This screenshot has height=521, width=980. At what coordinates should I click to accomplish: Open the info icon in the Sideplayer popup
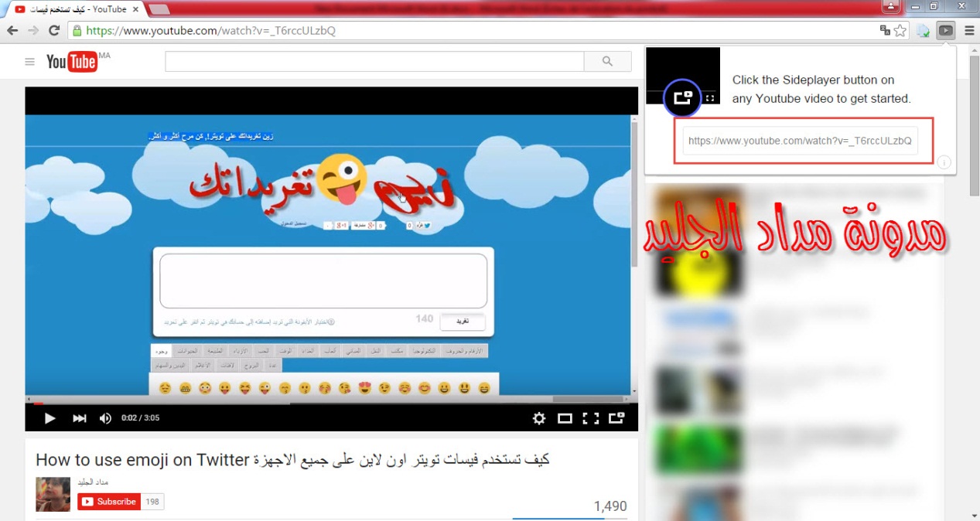(944, 162)
